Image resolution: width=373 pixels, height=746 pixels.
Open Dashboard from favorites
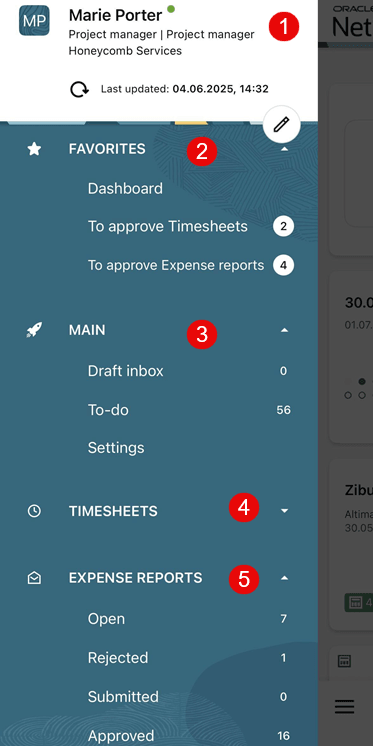[x=125, y=188]
